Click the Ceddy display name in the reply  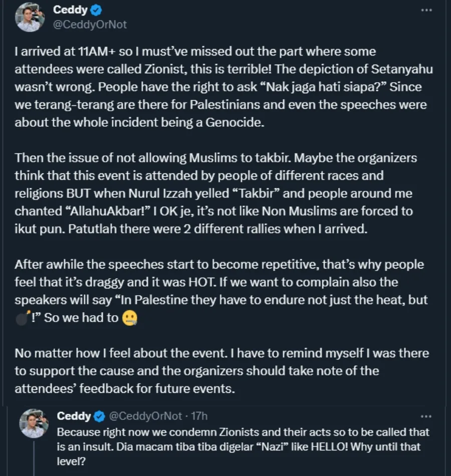click(74, 416)
